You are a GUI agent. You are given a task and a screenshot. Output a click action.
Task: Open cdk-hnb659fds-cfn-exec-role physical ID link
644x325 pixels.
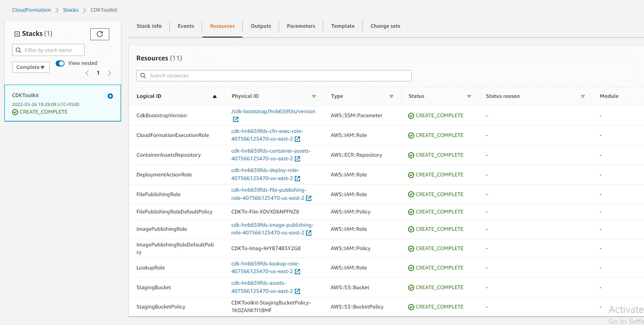click(267, 135)
